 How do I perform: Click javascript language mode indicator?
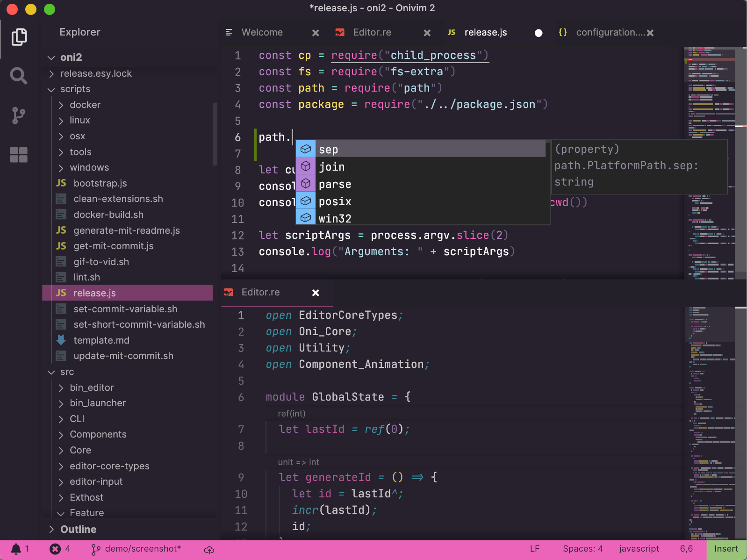639,549
